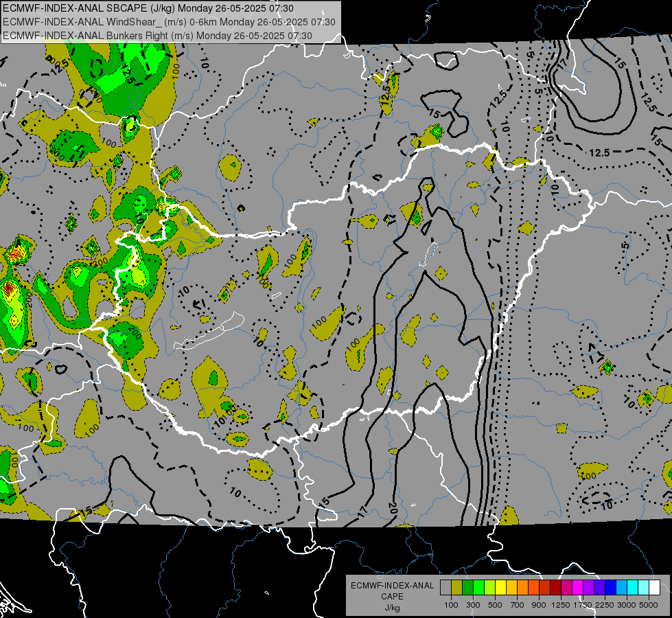This screenshot has width=672, height=618.
Task: Pick the cyan swatch right of 3000
Action: [633, 587]
